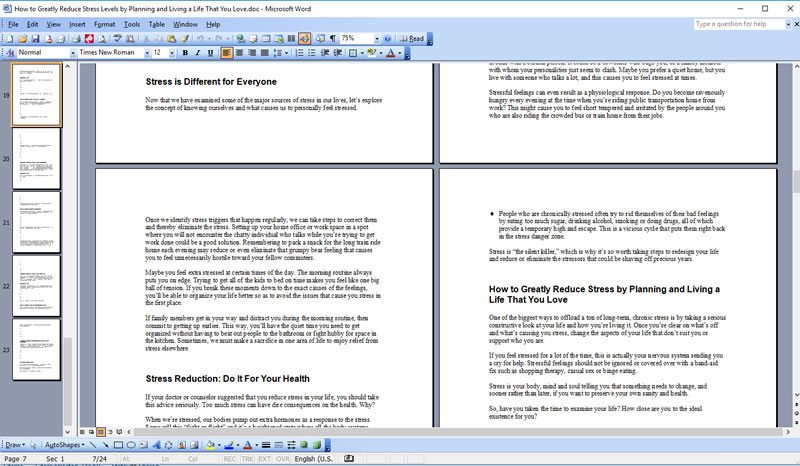Screen dimensions: 800x466
Task: Select page 23 thumbnail
Action: 36,350
